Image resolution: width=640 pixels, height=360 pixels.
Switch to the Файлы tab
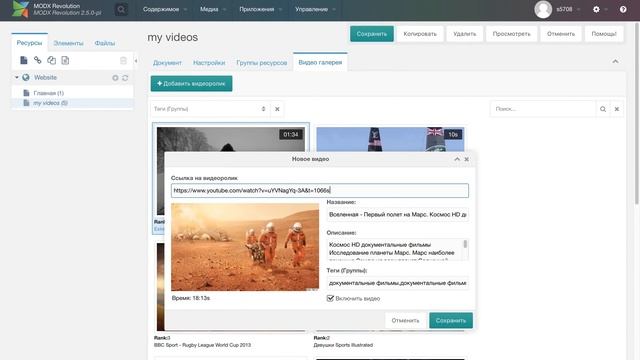point(104,43)
